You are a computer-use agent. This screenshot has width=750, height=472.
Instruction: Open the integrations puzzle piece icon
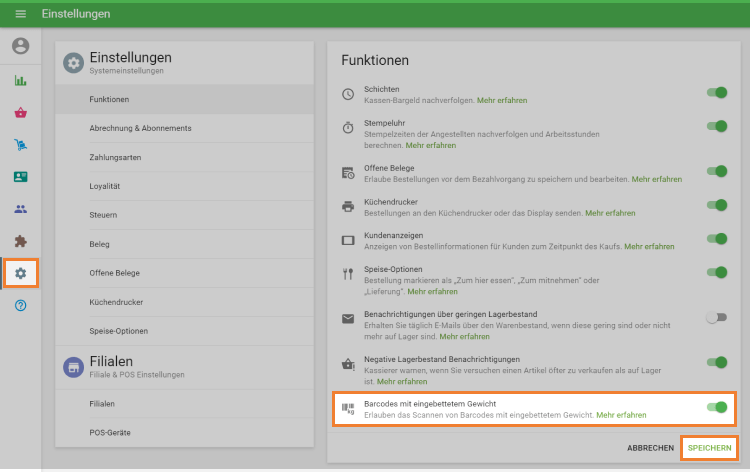pos(20,241)
